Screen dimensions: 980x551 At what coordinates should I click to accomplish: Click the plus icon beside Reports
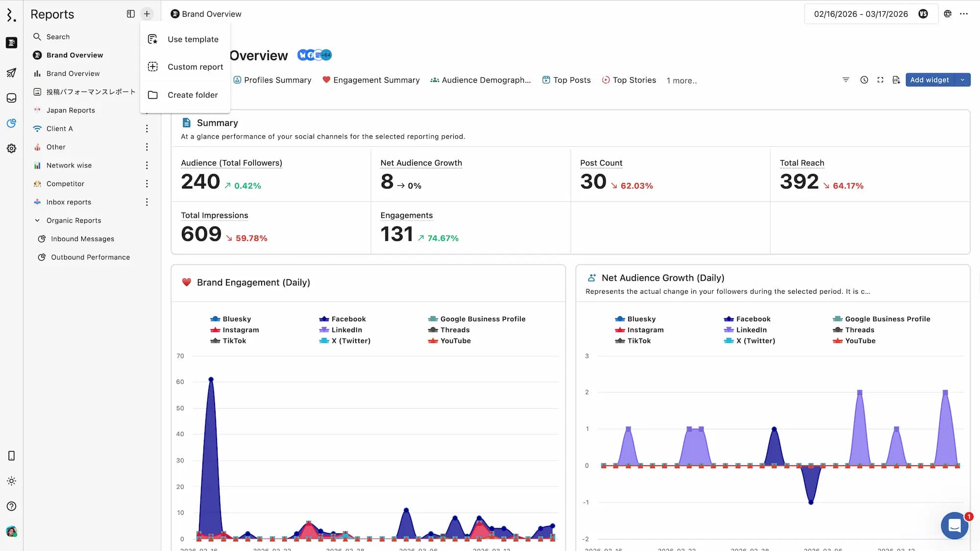point(147,14)
